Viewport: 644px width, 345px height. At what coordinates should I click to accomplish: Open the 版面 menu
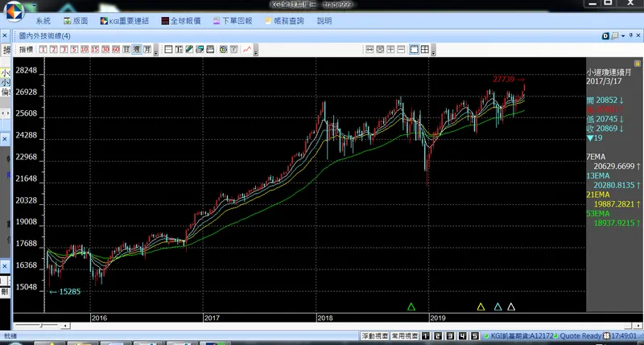pyautogui.click(x=76, y=21)
